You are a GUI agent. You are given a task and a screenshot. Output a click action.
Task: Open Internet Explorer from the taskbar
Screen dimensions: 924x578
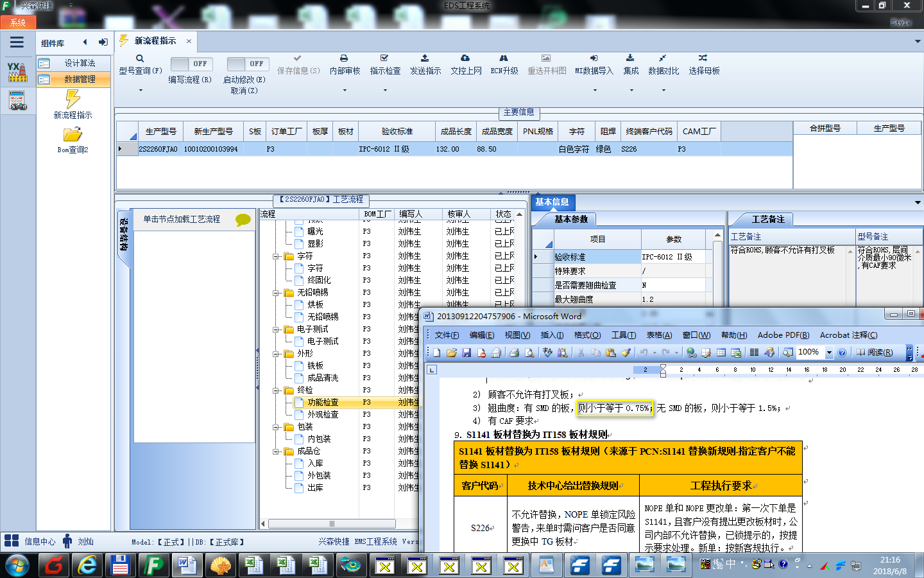tap(87, 565)
